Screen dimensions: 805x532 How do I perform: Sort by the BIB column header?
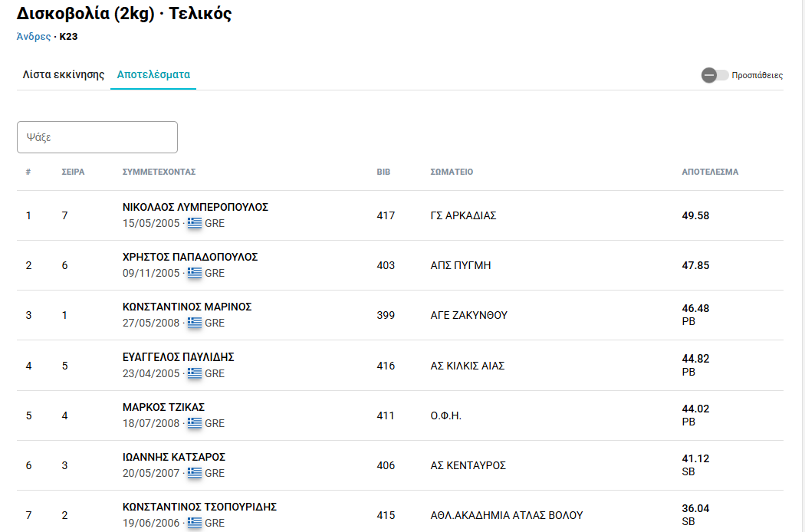(383, 172)
